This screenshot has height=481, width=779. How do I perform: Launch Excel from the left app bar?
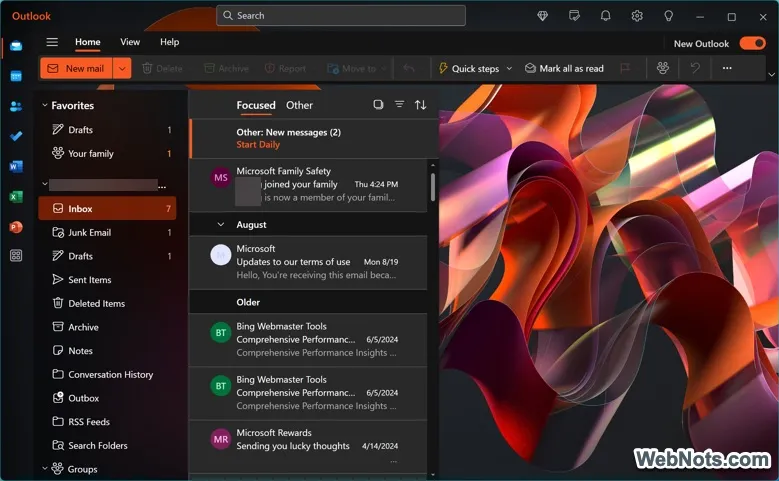(x=16, y=196)
